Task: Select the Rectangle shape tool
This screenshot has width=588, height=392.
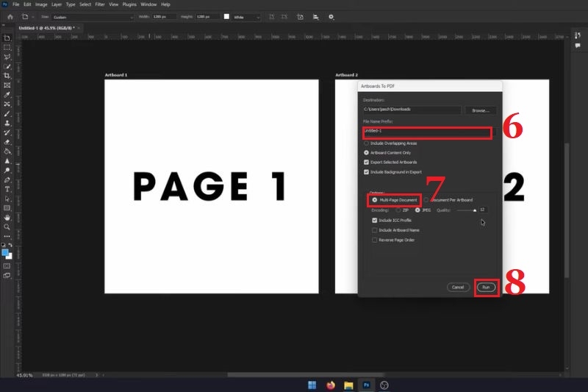Action: pyautogui.click(x=7, y=208)
